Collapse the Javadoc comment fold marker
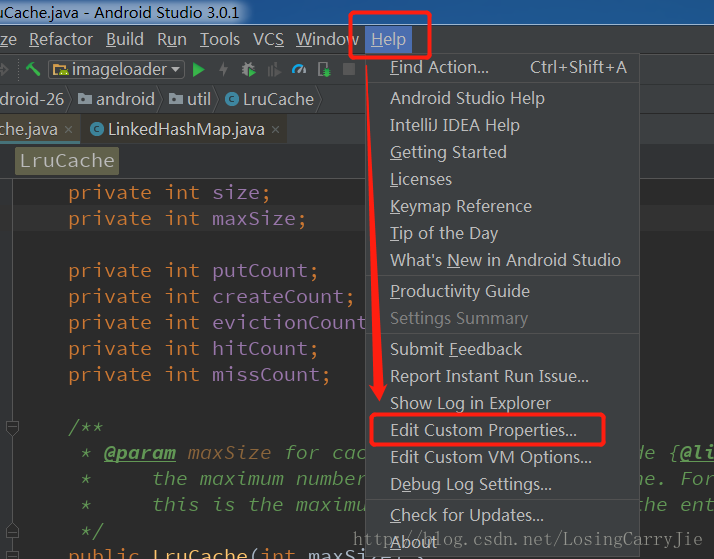 (x=12, y=428)
